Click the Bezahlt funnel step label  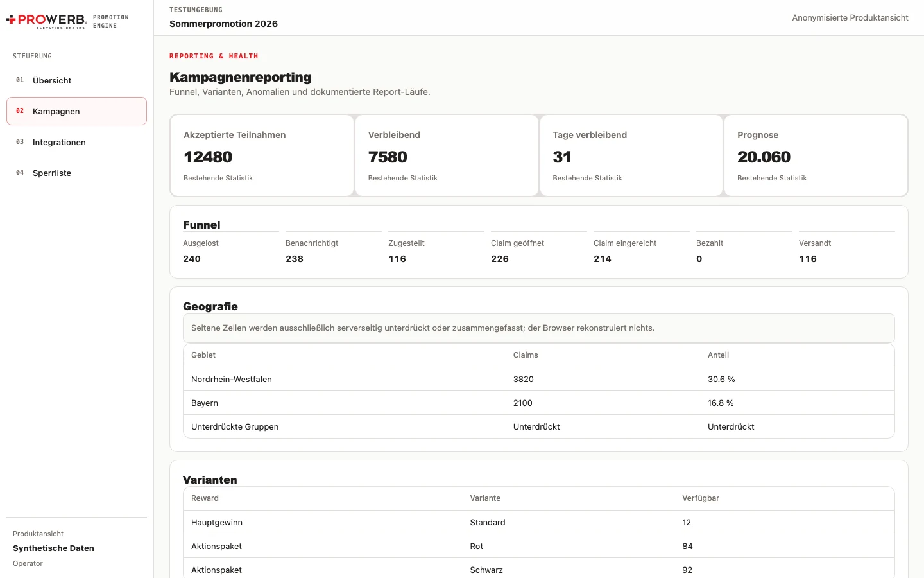710,243
